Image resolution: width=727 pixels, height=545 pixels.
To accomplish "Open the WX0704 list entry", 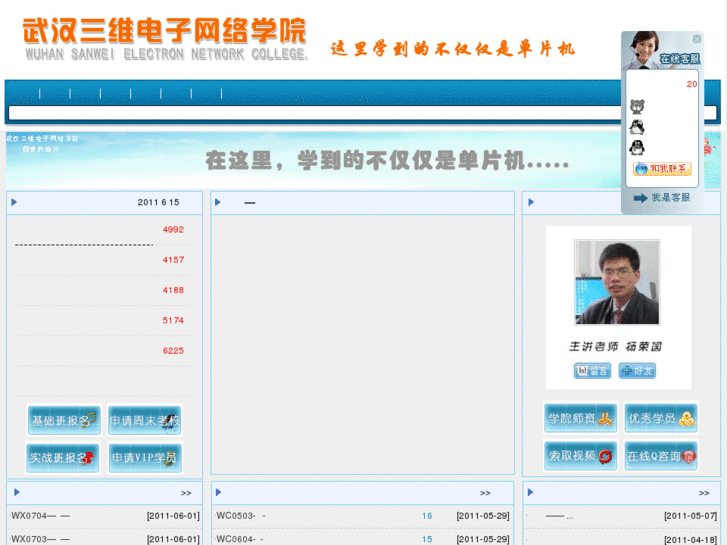I will 40,516.
